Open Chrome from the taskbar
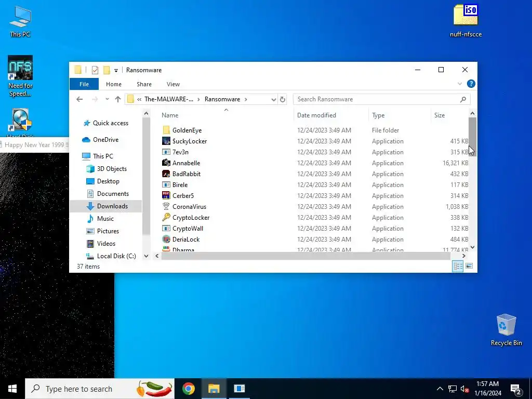The width and height of the screenshot is (532, 399). click(x=188, y=389)
